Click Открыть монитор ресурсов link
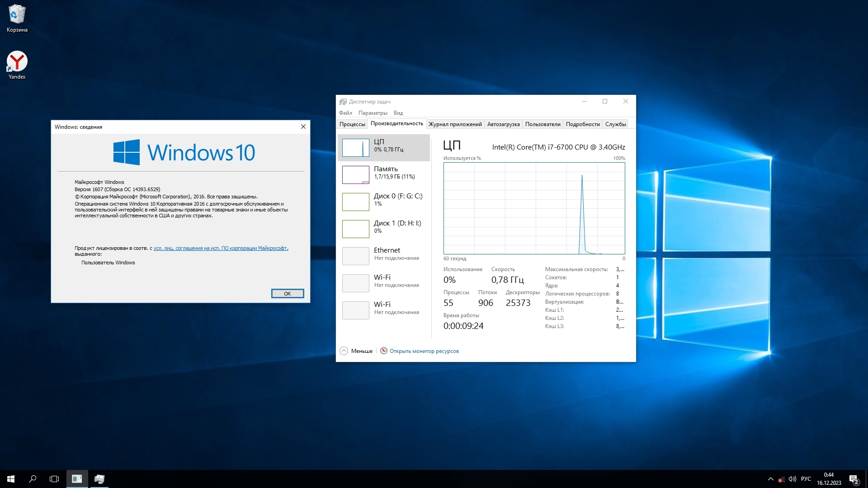868x488 pixels. point(424,351)
